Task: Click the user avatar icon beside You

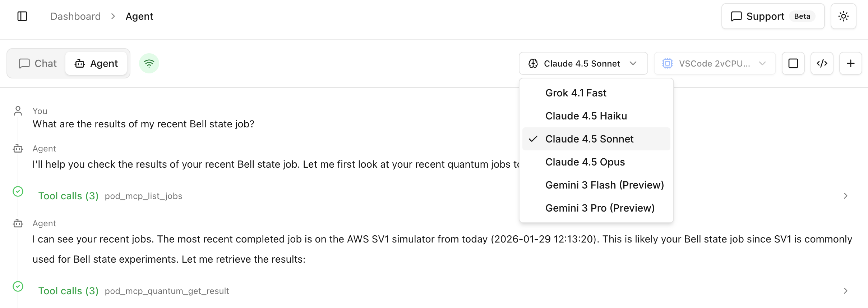Action: [18, 111]
